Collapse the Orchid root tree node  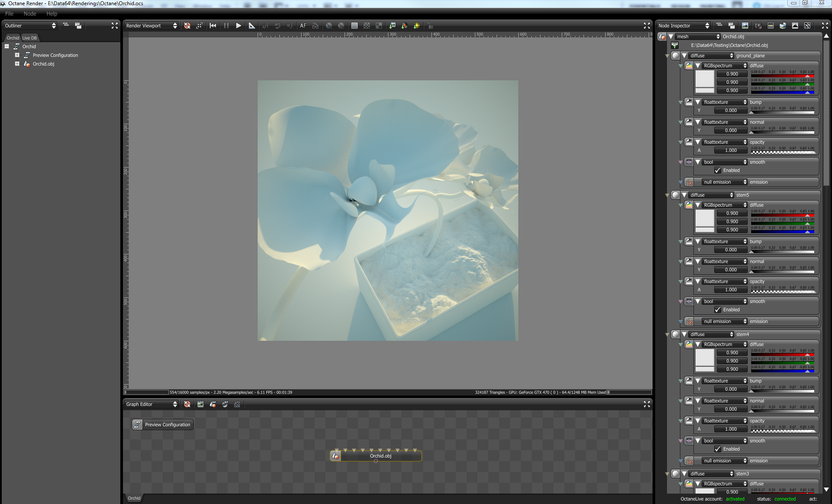7,46
